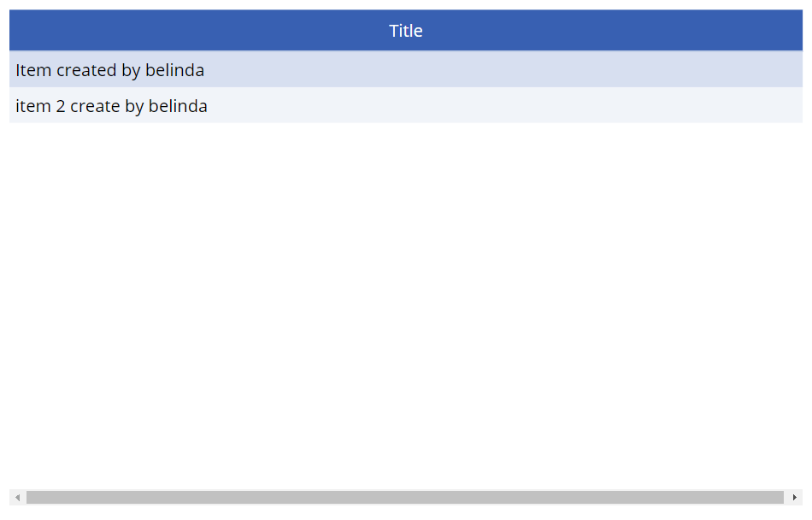Viewport: 812px width, 520px height.
Task: Click the horizontal scrollbar thumb
Action: 405,497
